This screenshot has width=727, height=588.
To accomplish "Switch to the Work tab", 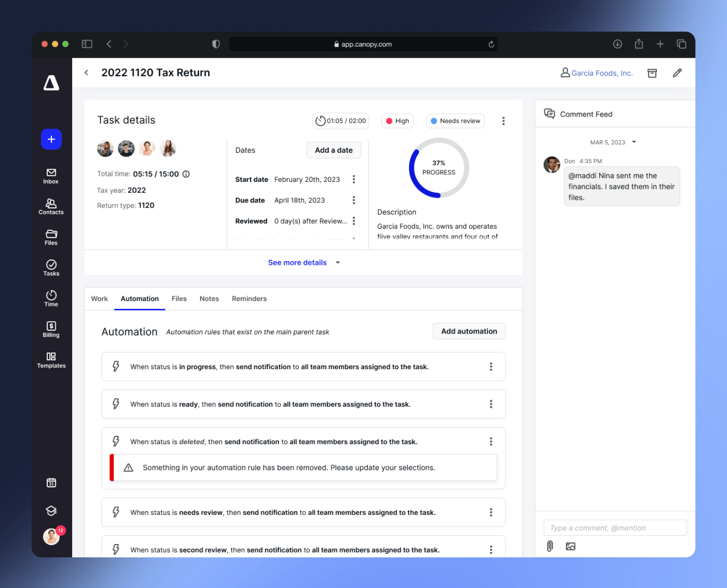I will click(99, 299).
